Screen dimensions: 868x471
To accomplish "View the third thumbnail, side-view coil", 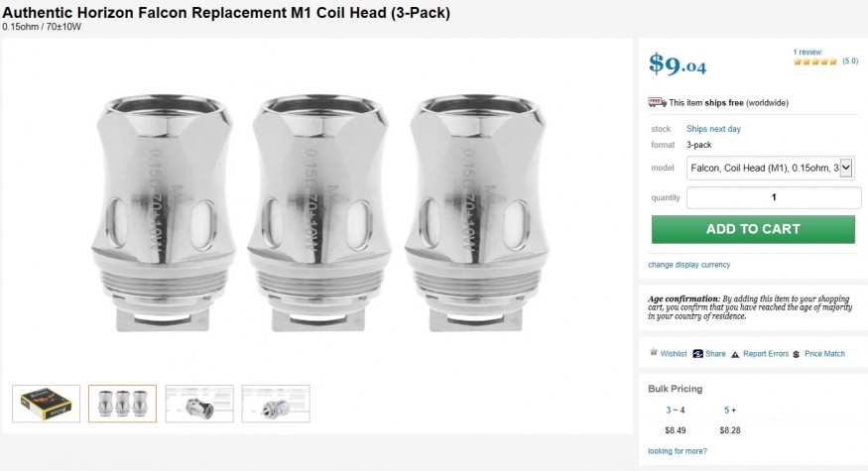I will click(x=199, y=404).
